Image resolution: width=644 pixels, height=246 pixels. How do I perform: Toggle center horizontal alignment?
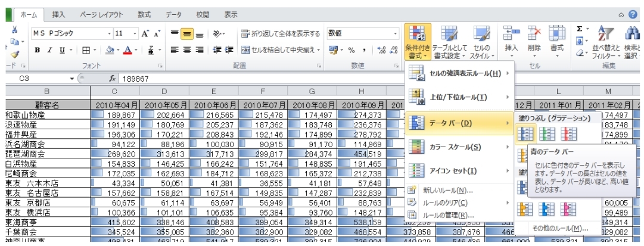tap(187, 50)
